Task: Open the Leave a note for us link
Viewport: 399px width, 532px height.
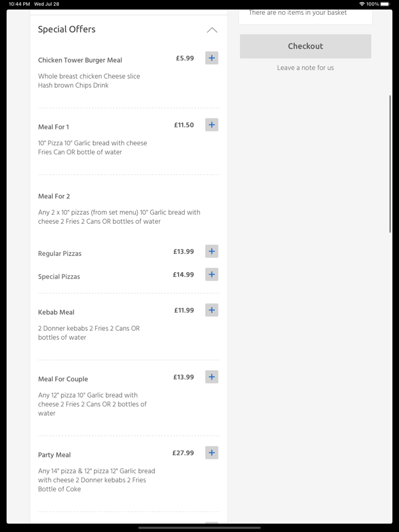Action: 306,68
